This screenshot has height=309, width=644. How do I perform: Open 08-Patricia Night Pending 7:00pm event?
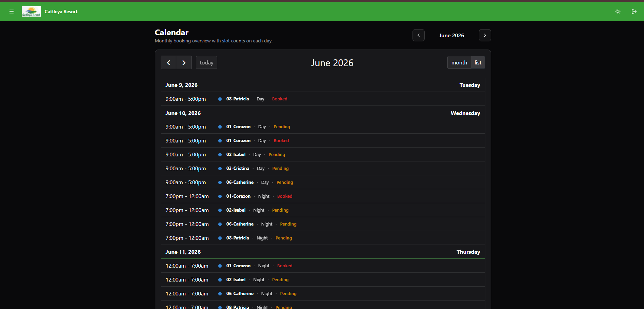323,238
